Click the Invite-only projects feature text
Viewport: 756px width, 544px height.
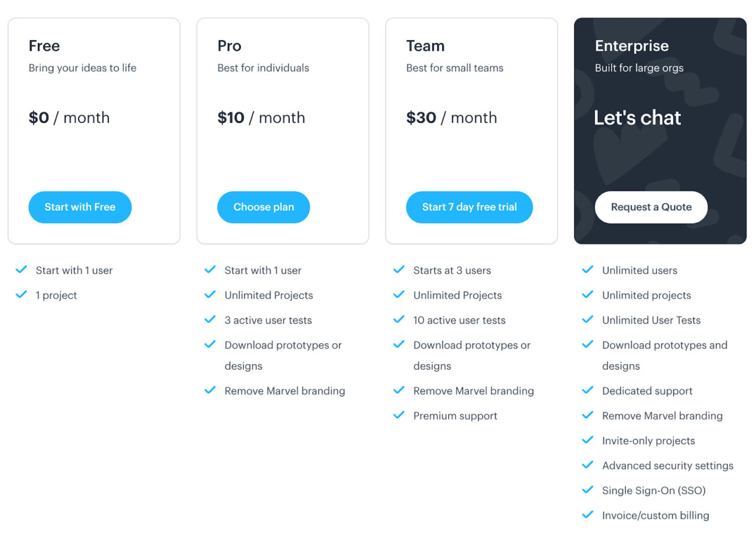click(x=649, y=441)
